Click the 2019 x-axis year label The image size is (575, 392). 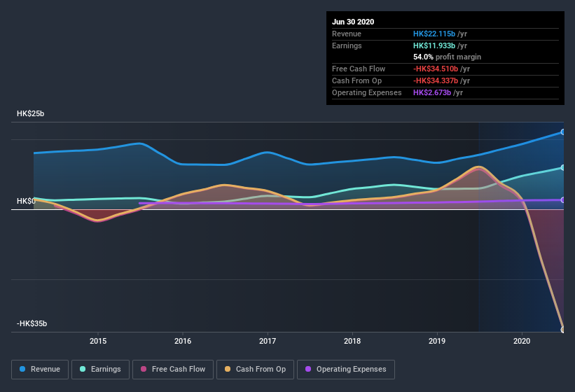437,341
